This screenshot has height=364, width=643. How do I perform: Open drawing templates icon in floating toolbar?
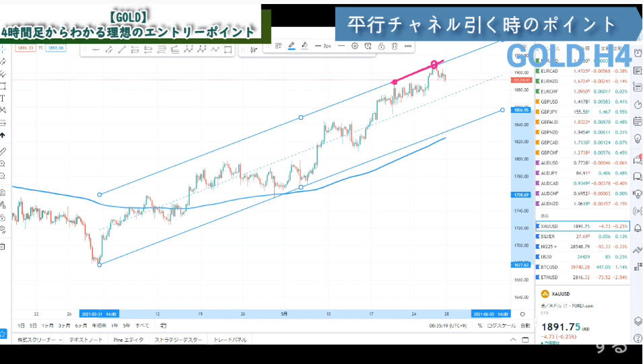point(279,46)
